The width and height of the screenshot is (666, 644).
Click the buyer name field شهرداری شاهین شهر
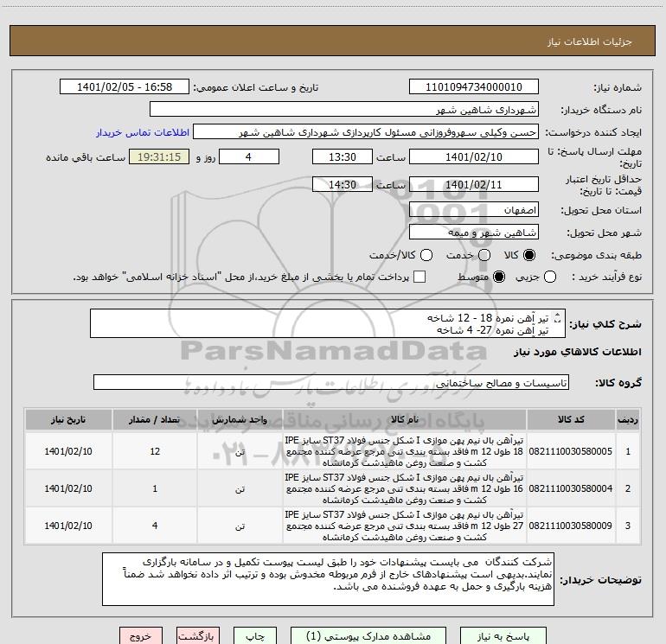click(x=344, y=110)
